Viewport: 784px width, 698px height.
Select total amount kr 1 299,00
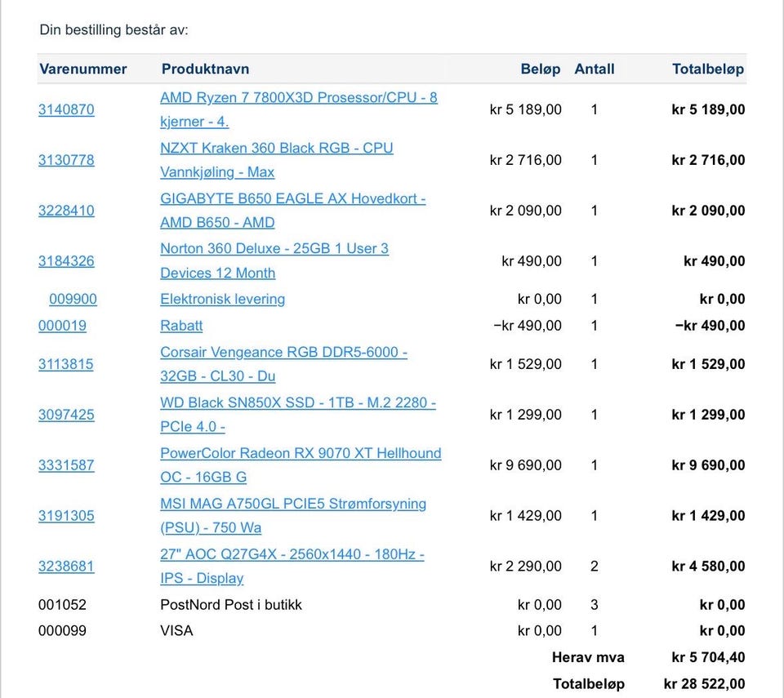(x=708, y=415)
